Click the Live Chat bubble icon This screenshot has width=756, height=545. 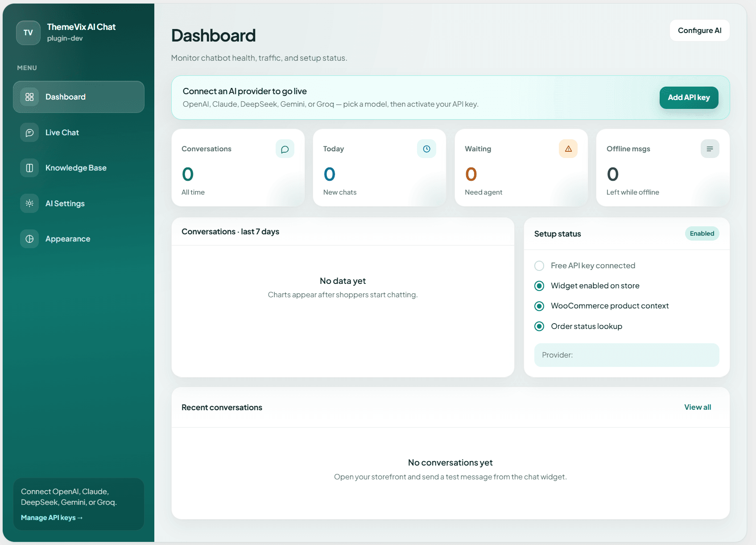pos(29,133)
